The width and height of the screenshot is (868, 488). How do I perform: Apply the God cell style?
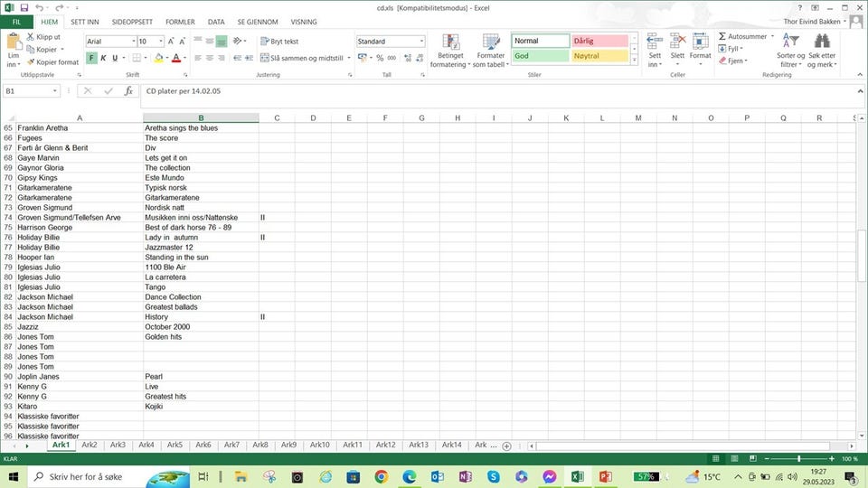point(541,56)
